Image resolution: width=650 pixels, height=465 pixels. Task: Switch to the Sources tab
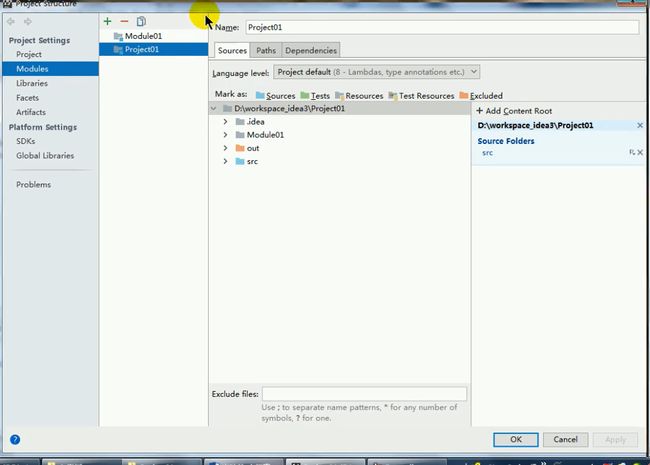tap(232, 51)
